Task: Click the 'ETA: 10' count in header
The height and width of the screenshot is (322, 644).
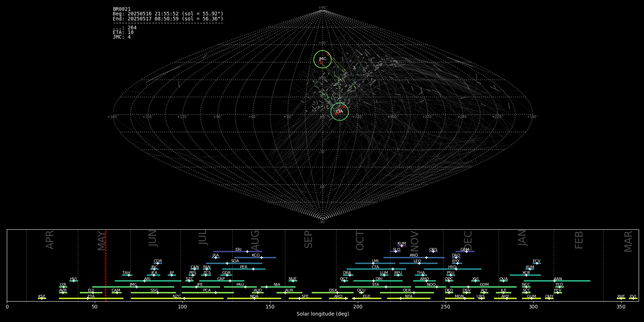Action: click(x=123, y=33)
